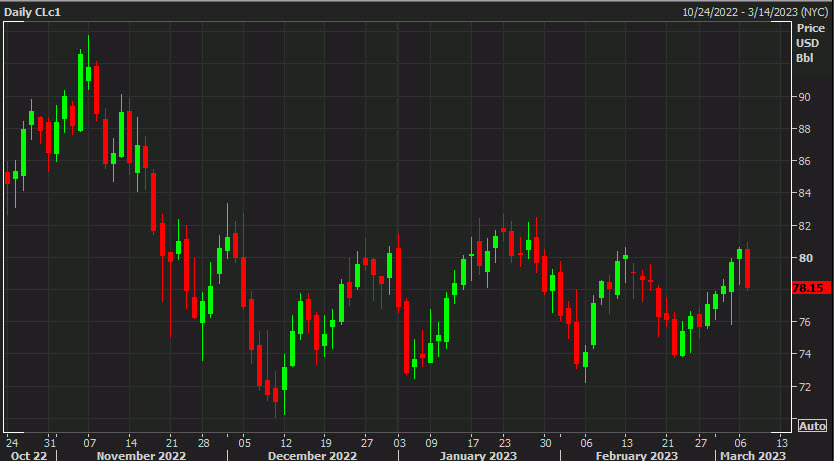Click the 23 date tick label

[x=504, y=443]
